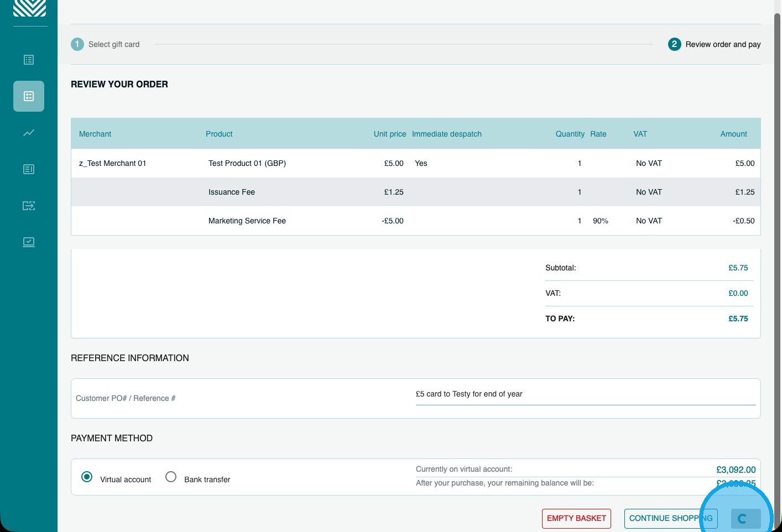Select the Virtual account radio option

pos(87,477)
